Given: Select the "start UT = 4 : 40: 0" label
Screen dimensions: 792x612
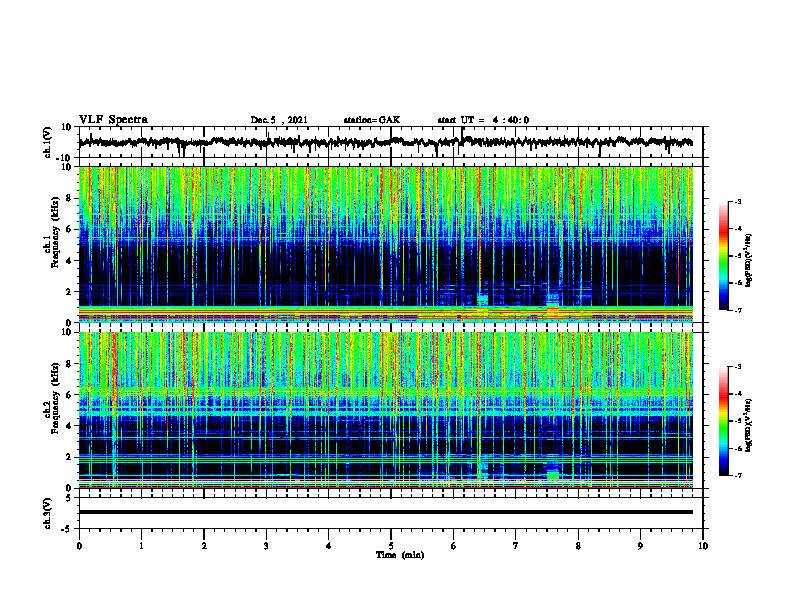Looking at the screenshot, I should point(483,120).
